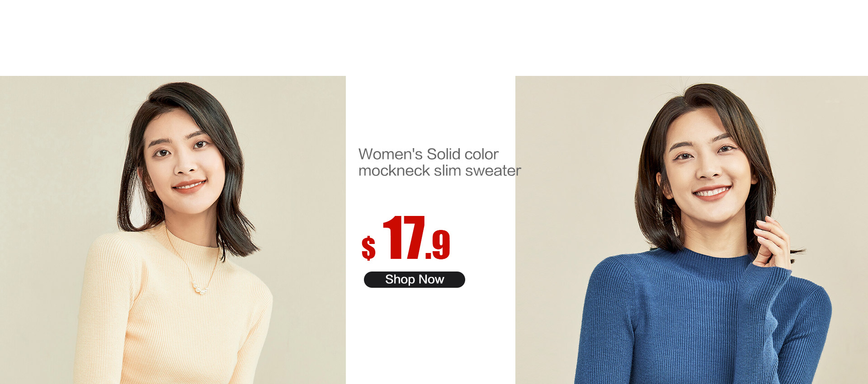Click the "mockneck slim sweater" text line
This screenshot has height=384, width=868.
click(x=439, y=171)
